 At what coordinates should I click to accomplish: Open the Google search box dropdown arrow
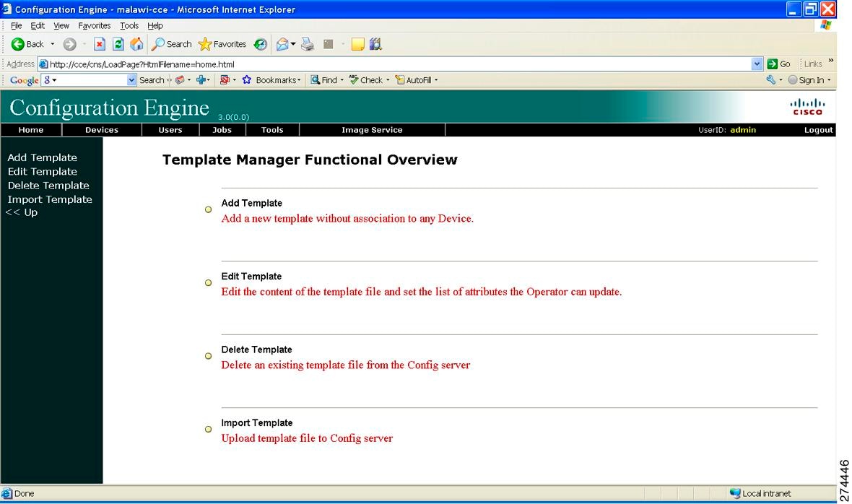point(131,80)
